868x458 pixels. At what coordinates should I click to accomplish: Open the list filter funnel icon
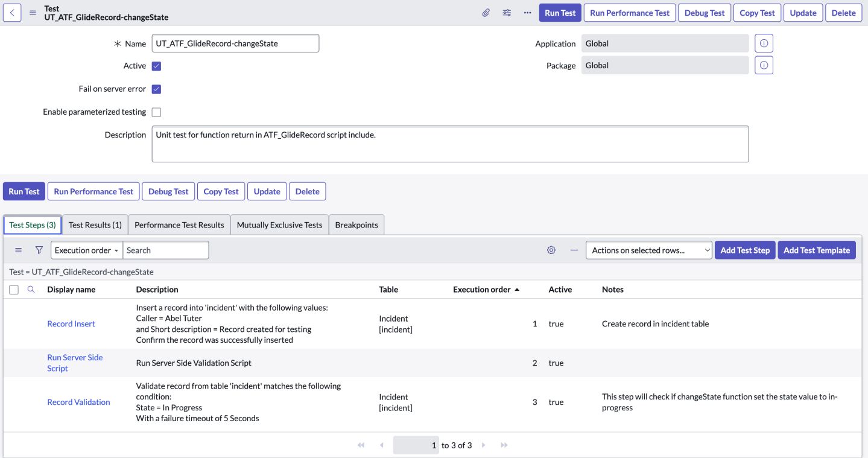pos(39,250)
